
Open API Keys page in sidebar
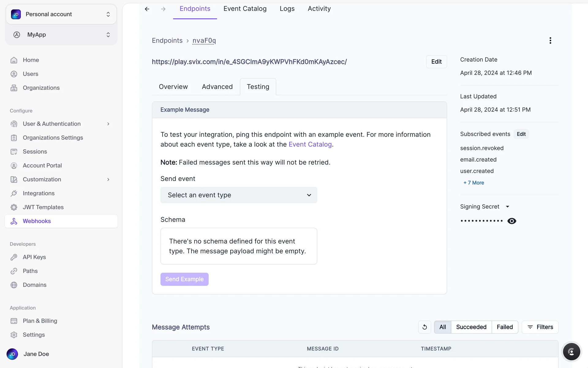[x=34, y=257]
